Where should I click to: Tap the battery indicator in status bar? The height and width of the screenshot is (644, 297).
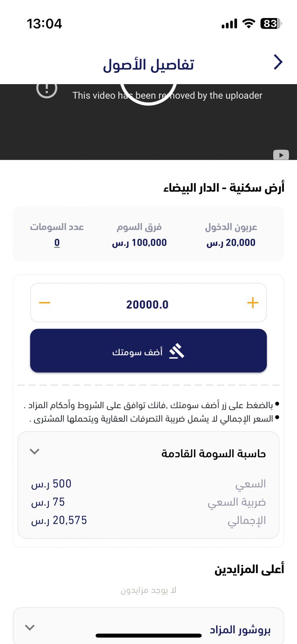271,24
